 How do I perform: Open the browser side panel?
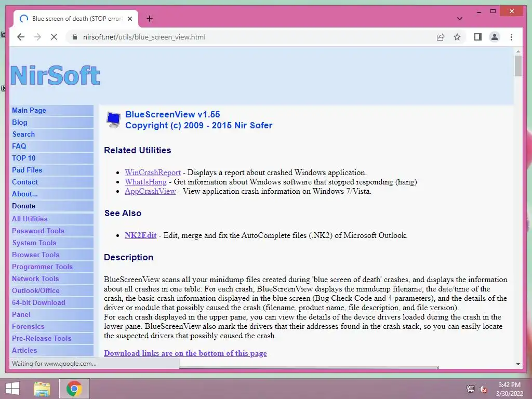pos(478,37)
